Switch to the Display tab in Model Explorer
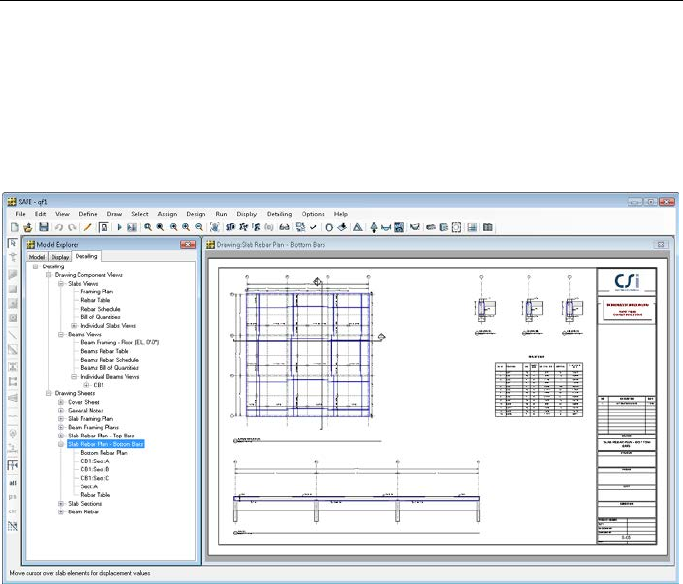The width and height of the screenshot is (683, 584). (x=61, y=257)
